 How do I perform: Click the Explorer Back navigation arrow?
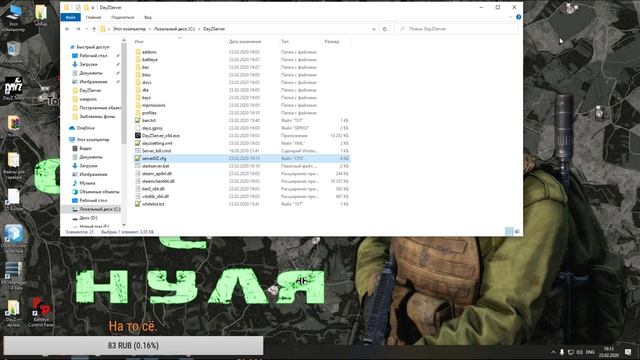pos(67,29)
